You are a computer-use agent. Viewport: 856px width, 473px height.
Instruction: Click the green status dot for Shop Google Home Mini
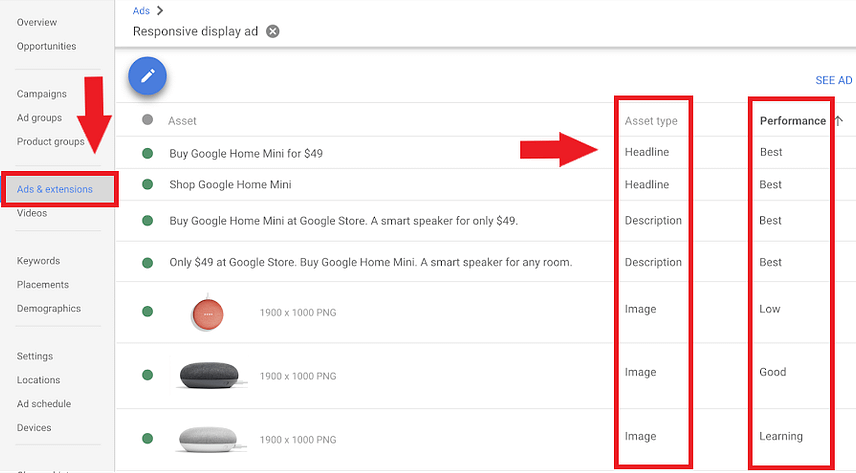coord(147,185)
